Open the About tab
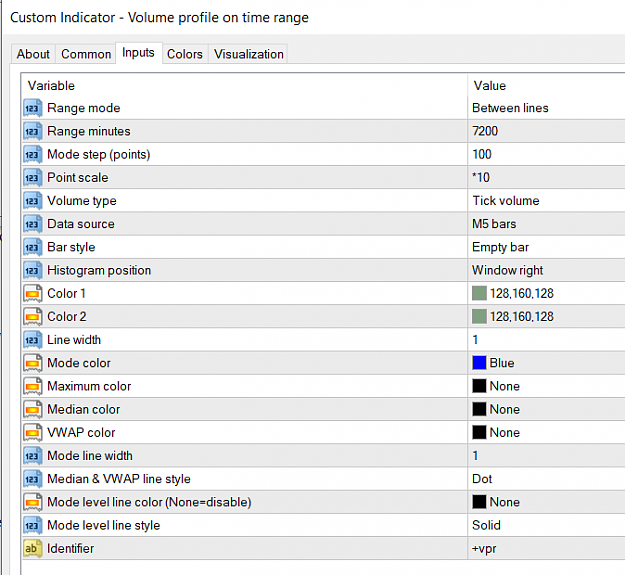Viewport: 625px width, 575px height. (33, 54)
